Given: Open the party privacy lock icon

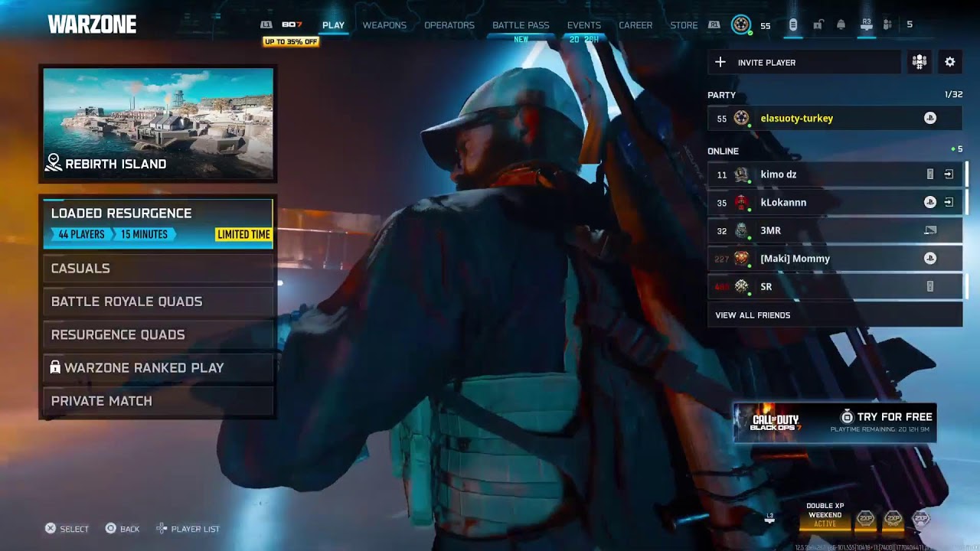Looking at the screenshot, I should tap(818, 25).
